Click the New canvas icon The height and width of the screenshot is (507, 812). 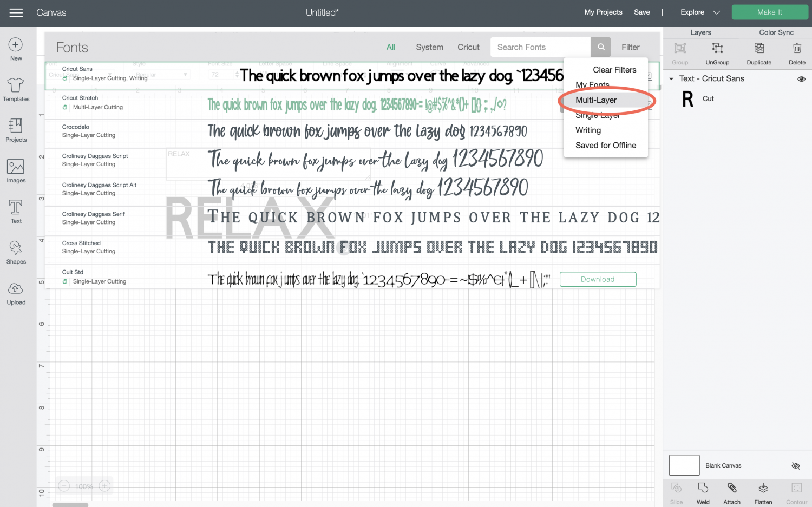[16, 45]
